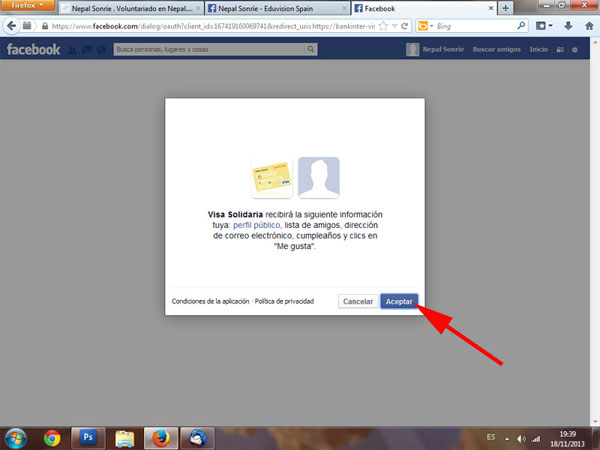Open the settings gear in Facebook header
This screenshot has width=600, height=450.
tap(574, 50)
